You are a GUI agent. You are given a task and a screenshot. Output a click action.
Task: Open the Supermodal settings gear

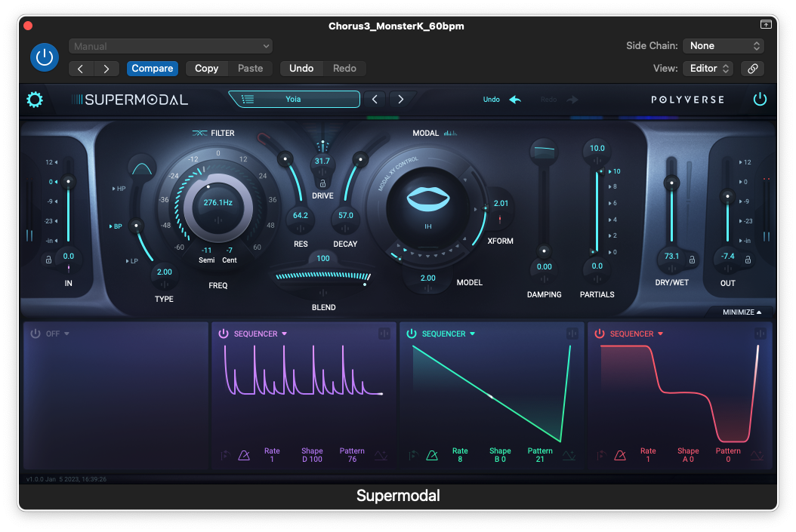click(x=35, y=100)
